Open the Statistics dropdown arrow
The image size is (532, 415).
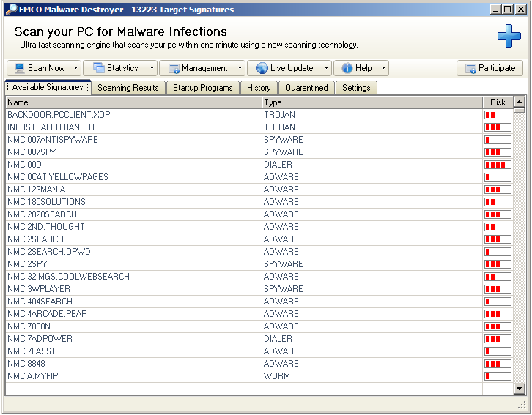click(x=152, y=68)
